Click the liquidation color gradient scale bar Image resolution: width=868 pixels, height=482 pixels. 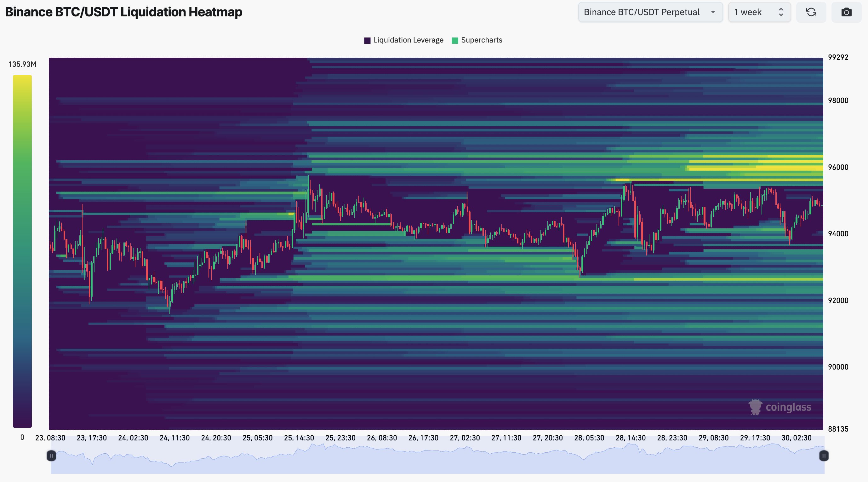pyautogui.click(x=22, y=251)
